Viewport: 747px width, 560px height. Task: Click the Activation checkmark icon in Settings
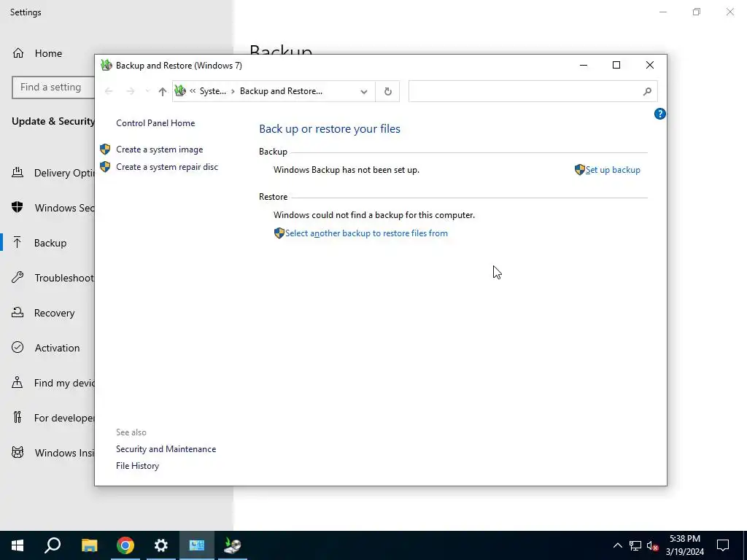(18, 347)
